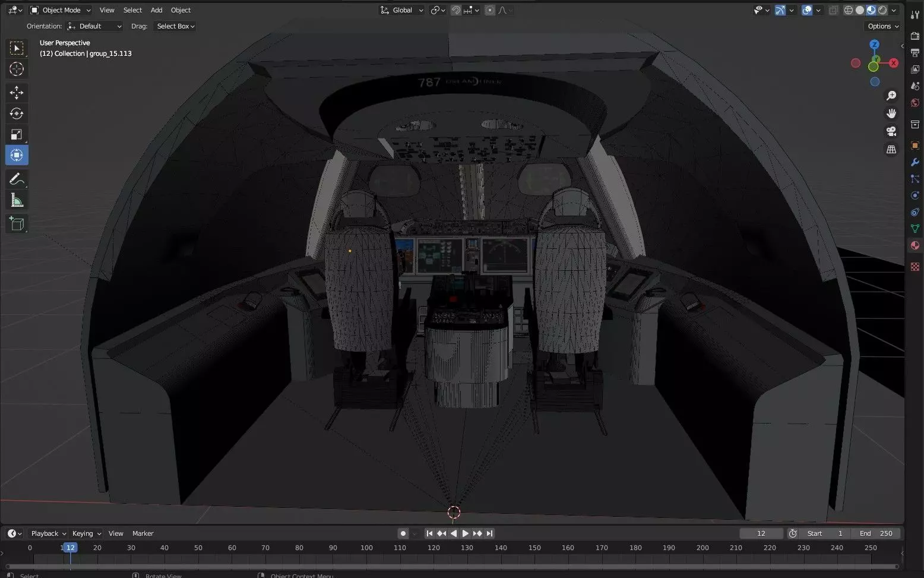Open the snapping options dropdown
Screen dimensions: 924x578
click(x=472, y=10)
